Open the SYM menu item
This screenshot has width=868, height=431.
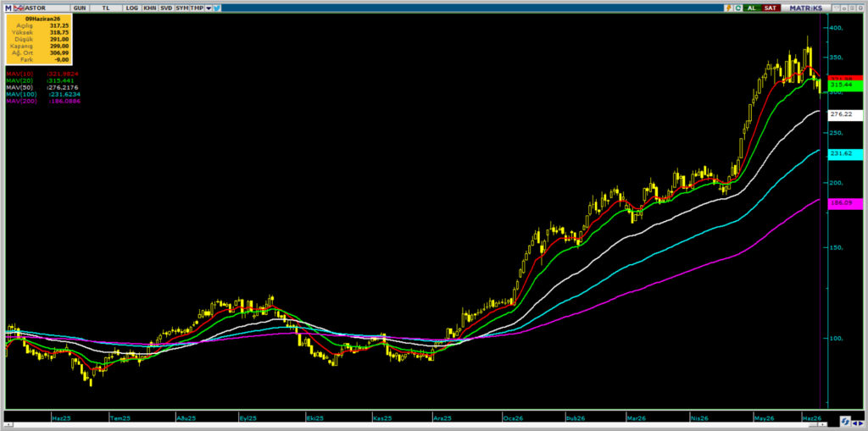click(181, 8)
